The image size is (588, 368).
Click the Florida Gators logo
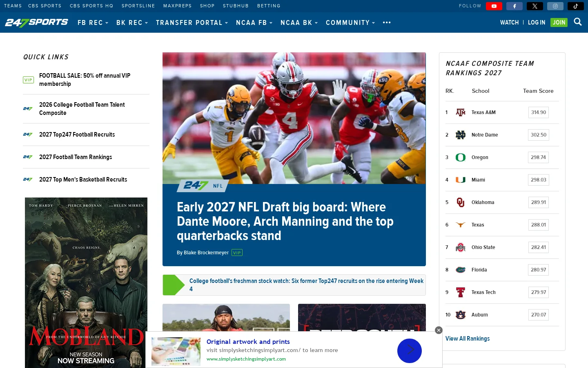[461, 270]
